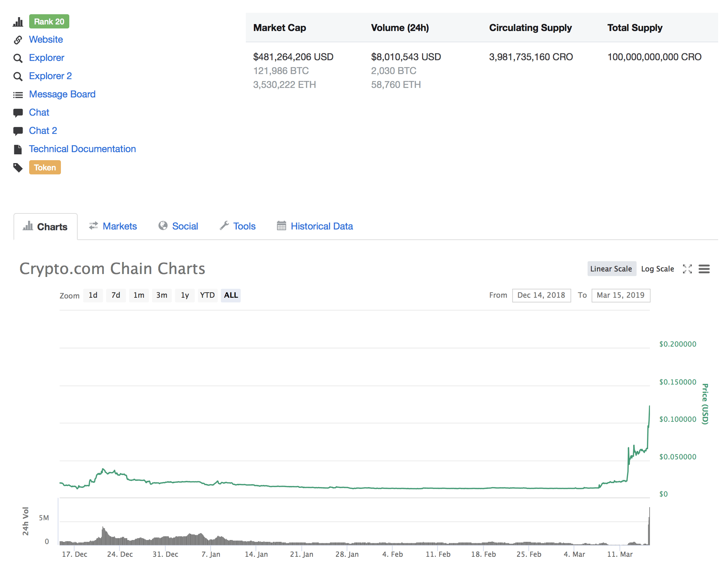Click the fullscreen expand chart icon

[687, 269]
